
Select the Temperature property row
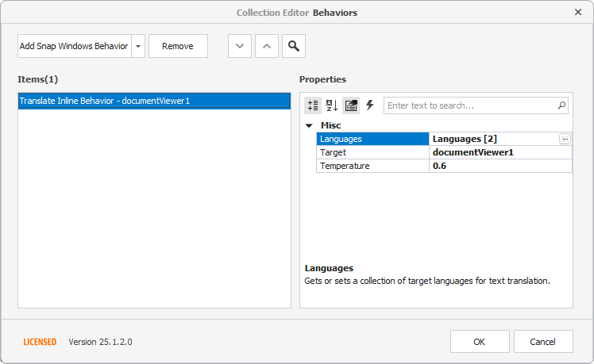(372, 166)
